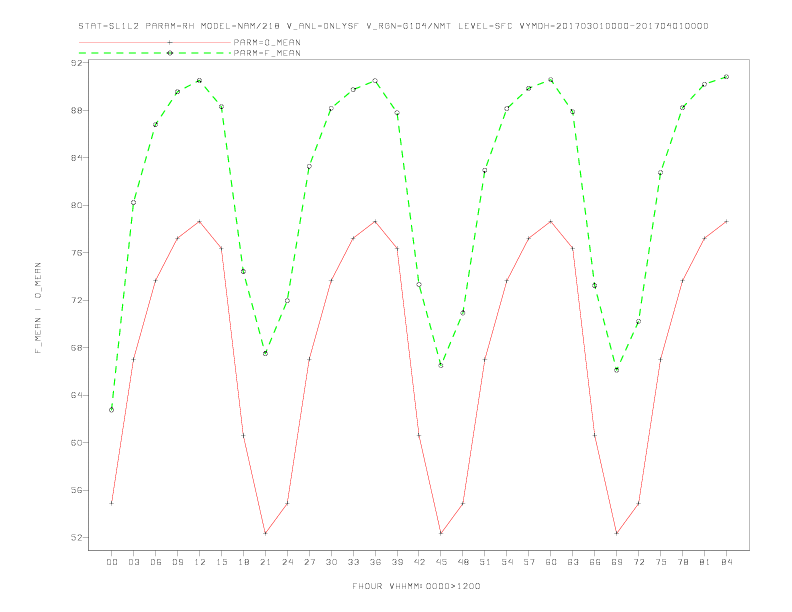Select the red O_MEAN final point at hour 84

[726, 221]
